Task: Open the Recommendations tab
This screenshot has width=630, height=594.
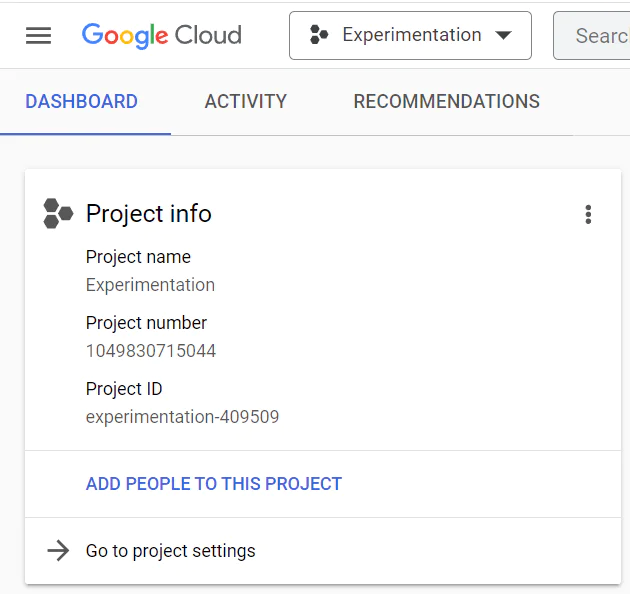Action: click(446, 101)
